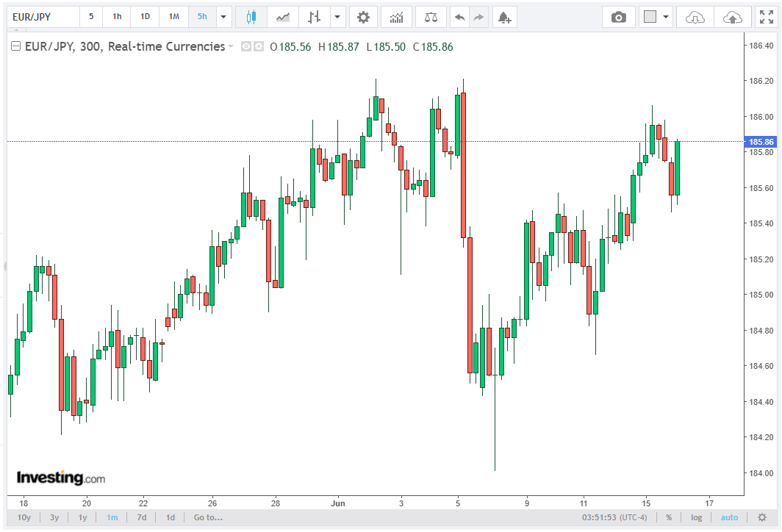Collapse the EUR/JPY legend box
The image size is (782, 532).
point(16,46)
